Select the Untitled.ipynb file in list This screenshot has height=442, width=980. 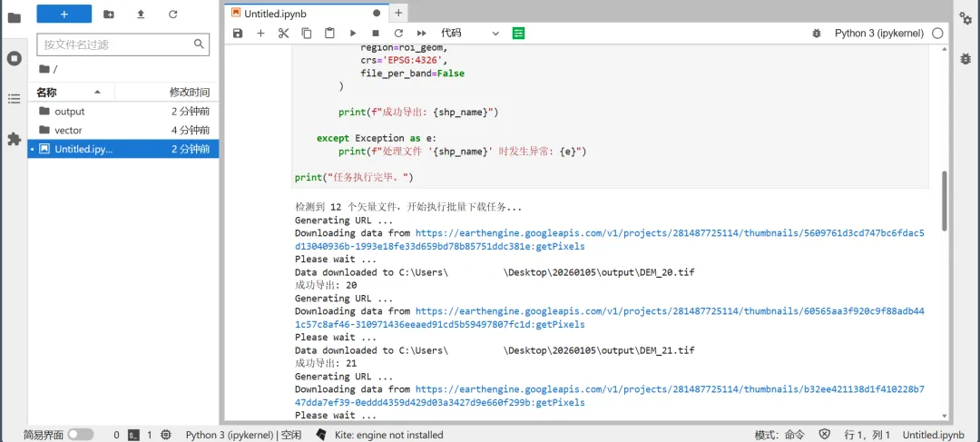[123, 149]
